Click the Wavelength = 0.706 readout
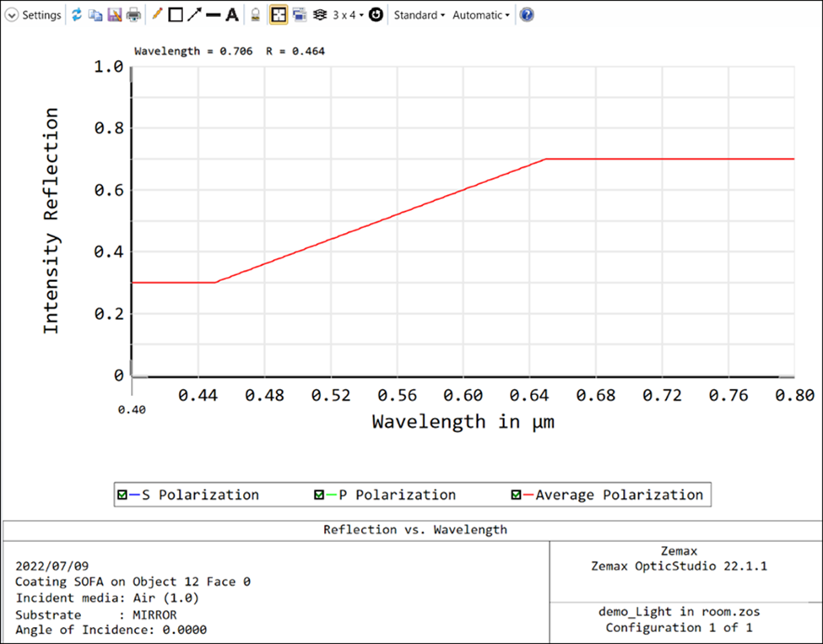Screen dimensions: 823x644 click(193, 51)
